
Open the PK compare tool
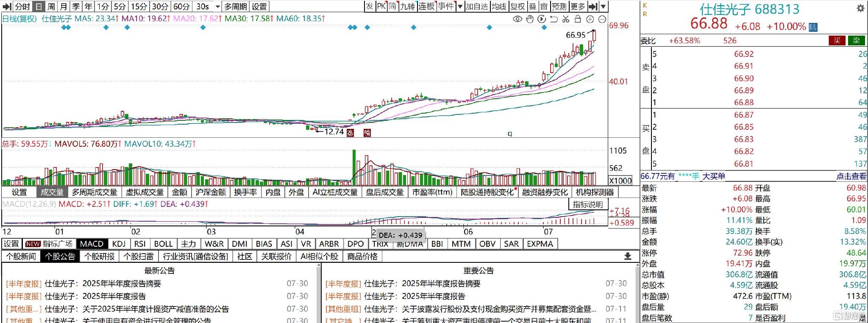[381, 6]
